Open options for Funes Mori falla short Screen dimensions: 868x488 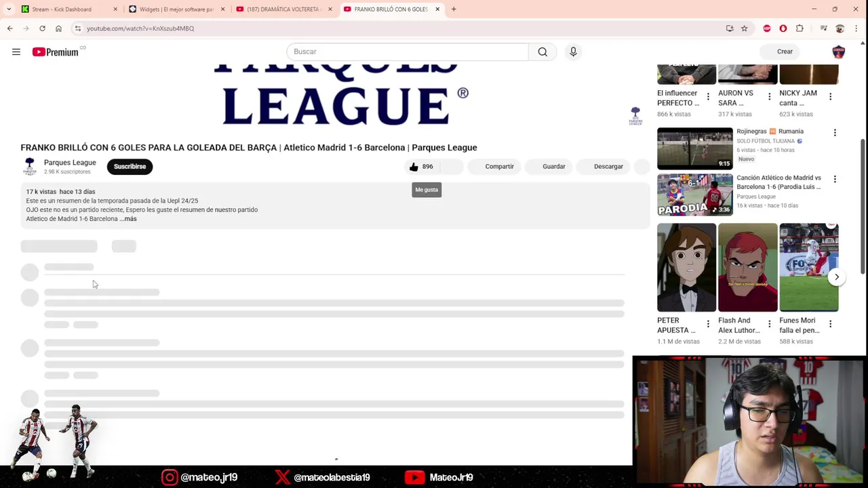[x=830, y=324]
